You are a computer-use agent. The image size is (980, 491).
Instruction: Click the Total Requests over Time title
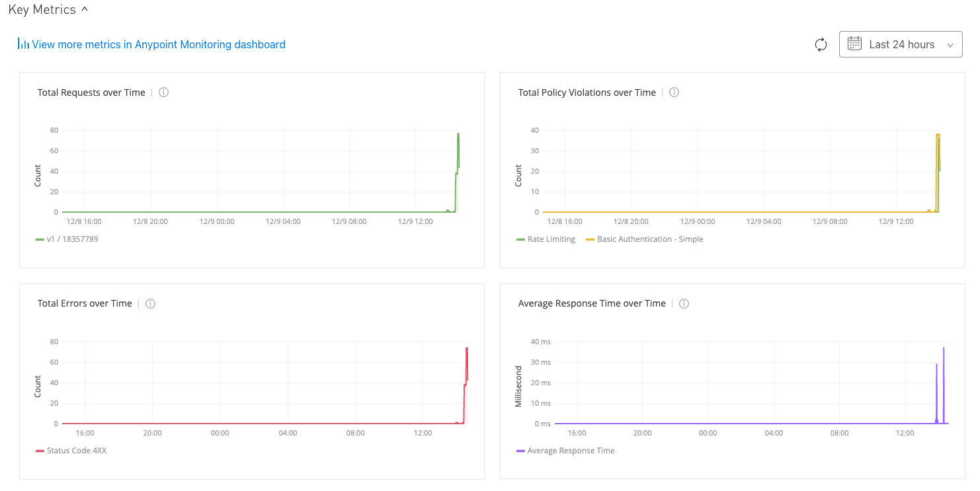(x=91, y=93)
